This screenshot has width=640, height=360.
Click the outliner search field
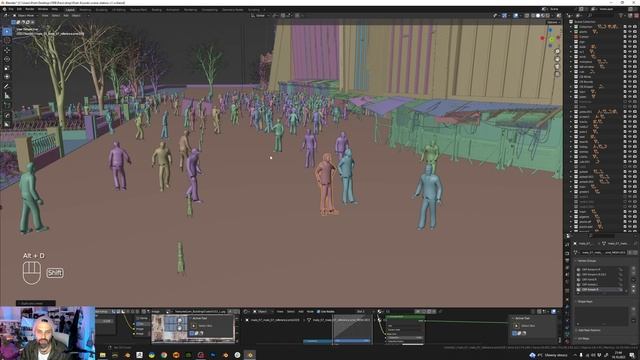(x=602, y=16)
